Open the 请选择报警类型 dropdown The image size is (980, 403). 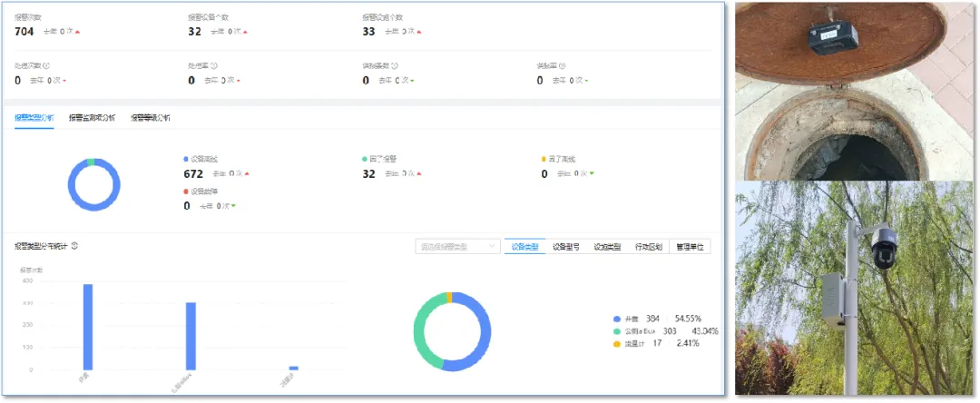coord(457,247)
